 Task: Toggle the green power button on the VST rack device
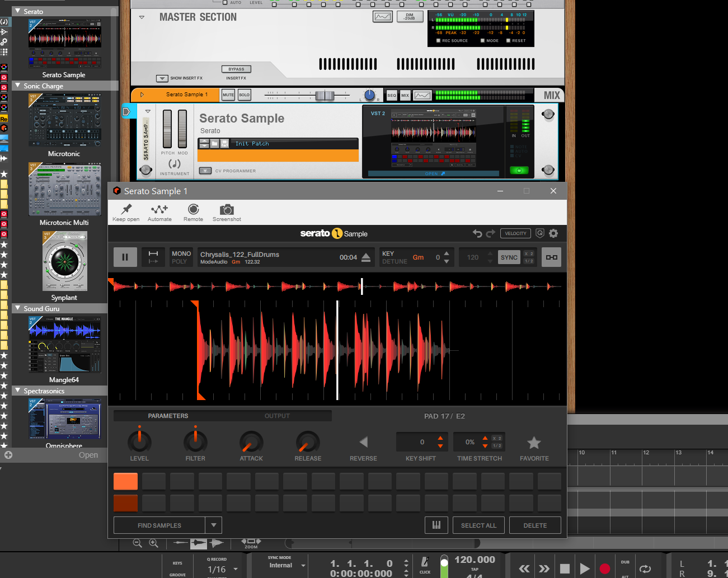pyautogui.click(x=519, y=170)
